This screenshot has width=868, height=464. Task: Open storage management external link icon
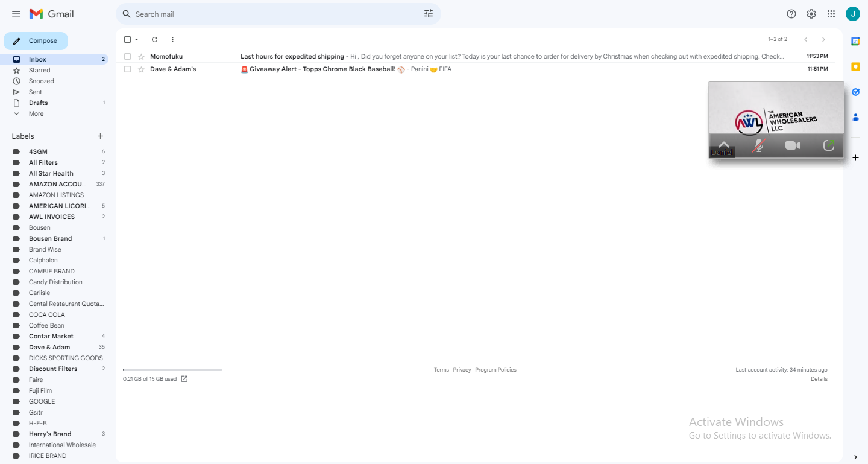pyautogui.click(x=184, y=379)
